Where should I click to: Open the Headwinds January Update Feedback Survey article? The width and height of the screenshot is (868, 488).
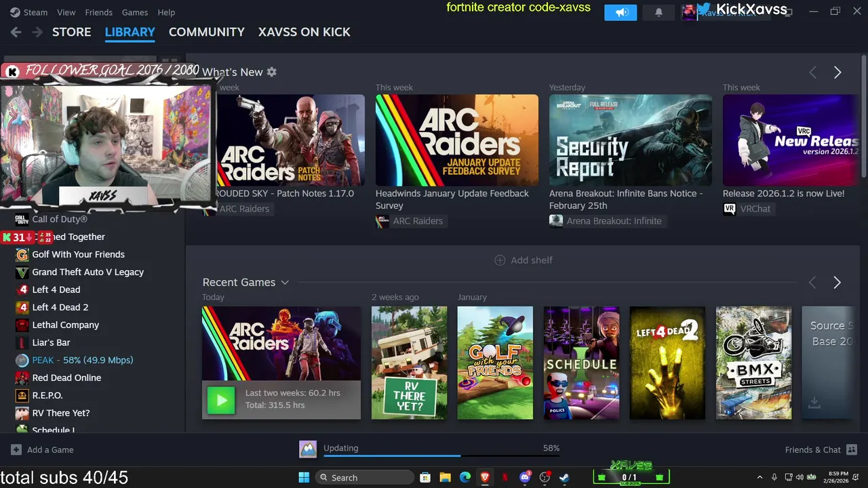pyautogui.click(x=452, y=199)
